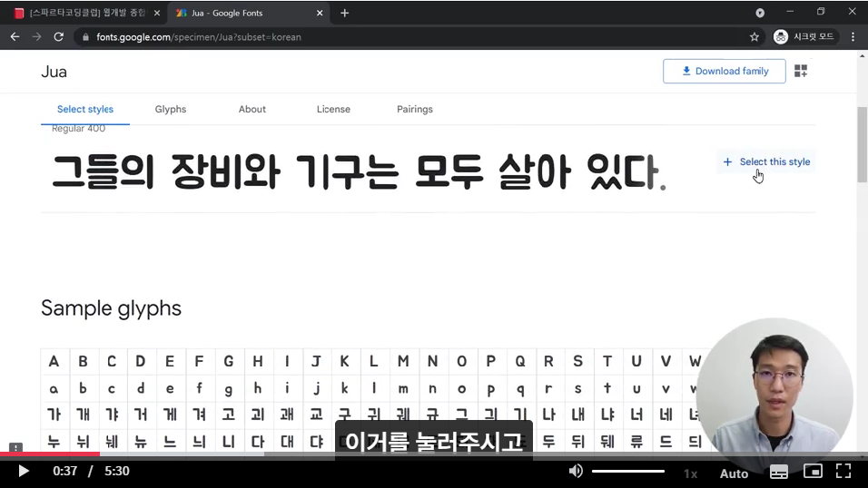Click the page vertical scrollbar

pyautogui.click(x=862, y=144)
